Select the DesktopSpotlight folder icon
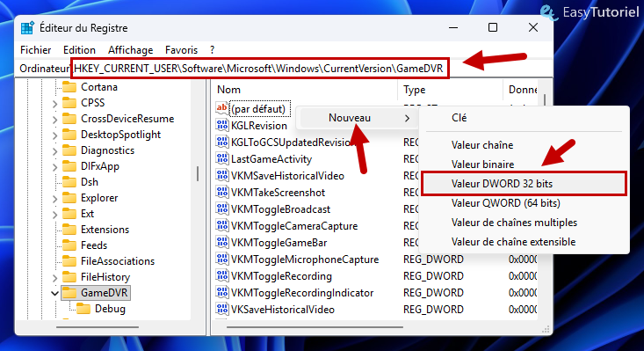The width and height of the screenshot is (644, 351). tap(69, 135)
